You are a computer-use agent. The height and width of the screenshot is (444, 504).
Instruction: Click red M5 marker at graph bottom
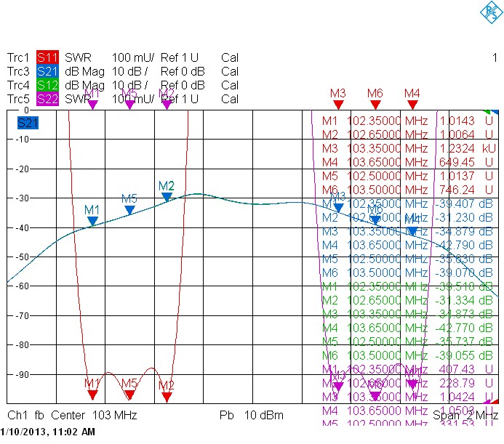point(129,395)
